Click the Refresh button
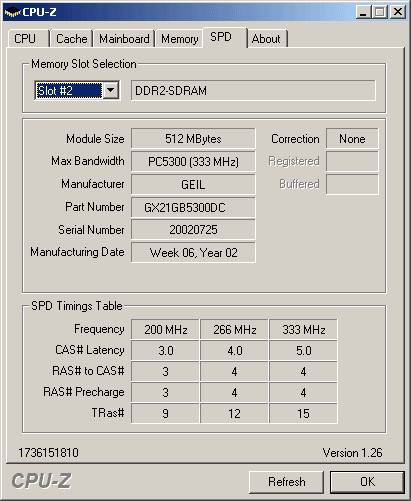This screenshot has height=501, width=411. pos(286,482)
